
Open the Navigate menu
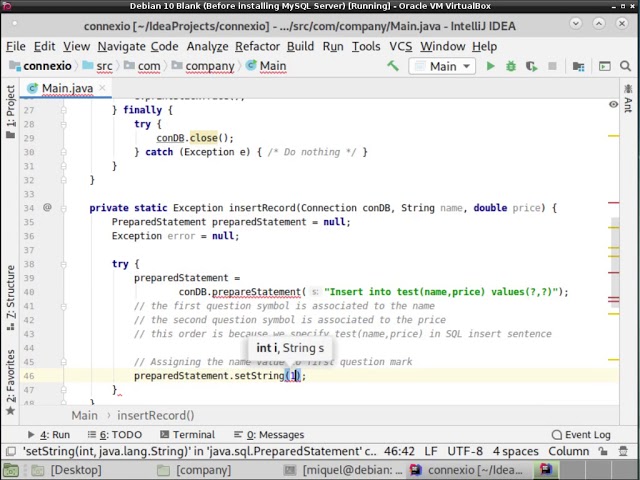pos(122,47)
